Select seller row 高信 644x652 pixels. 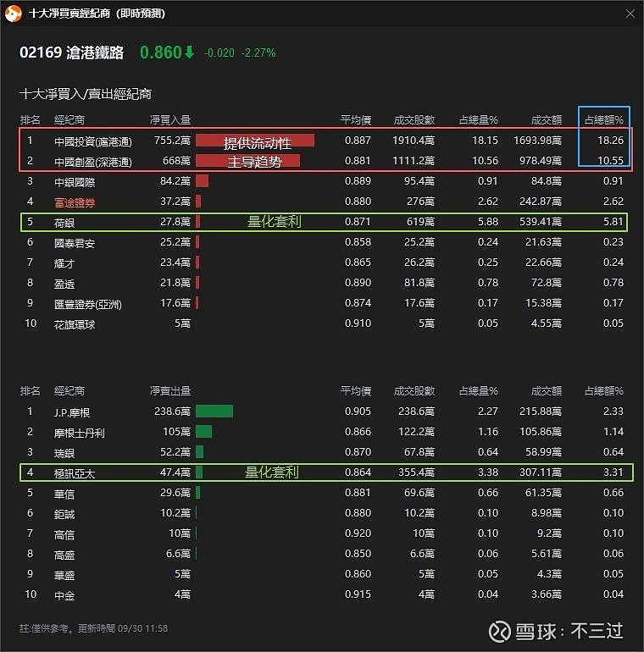click(322, 533)
